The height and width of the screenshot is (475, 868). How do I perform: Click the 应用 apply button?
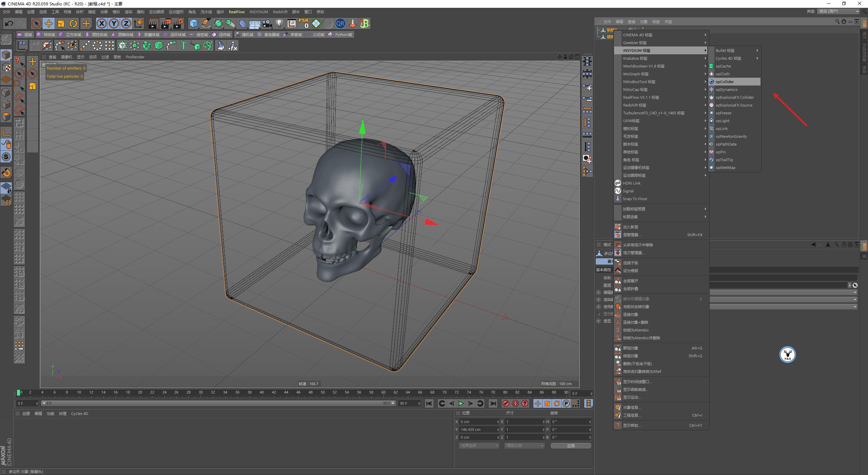(x=571, y=445)
